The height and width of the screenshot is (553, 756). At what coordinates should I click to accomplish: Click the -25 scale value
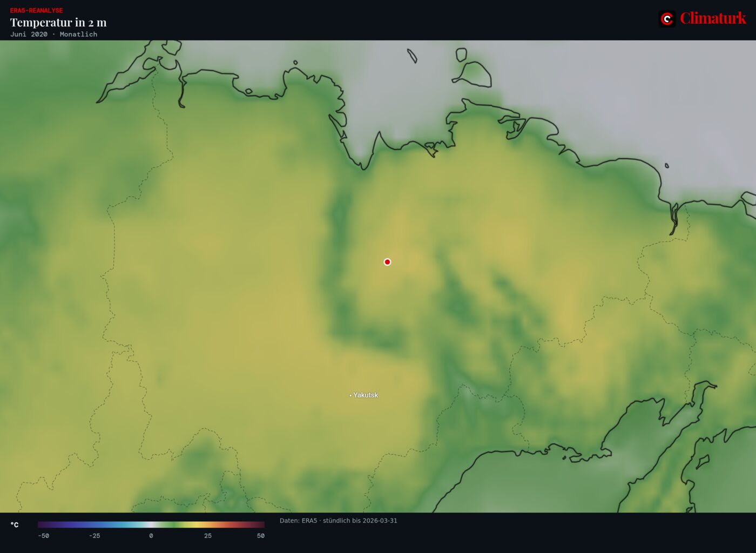pos(94,536)
